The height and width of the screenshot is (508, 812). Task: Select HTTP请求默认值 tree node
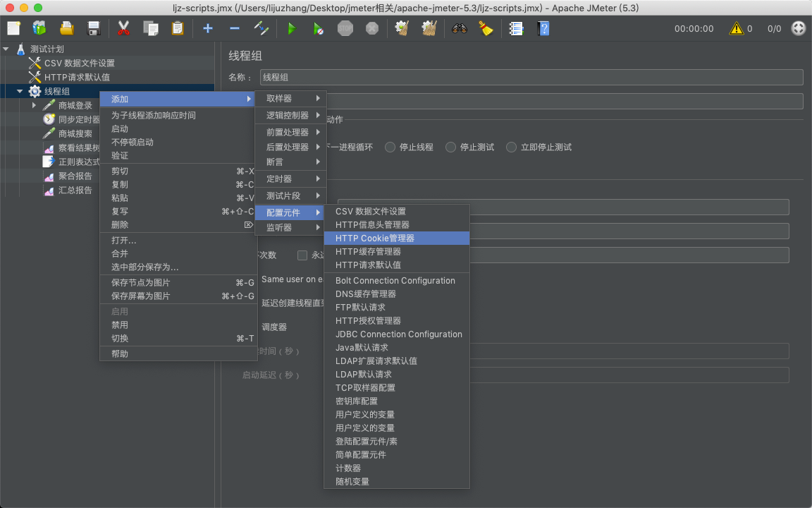click(x=77, y=77)
